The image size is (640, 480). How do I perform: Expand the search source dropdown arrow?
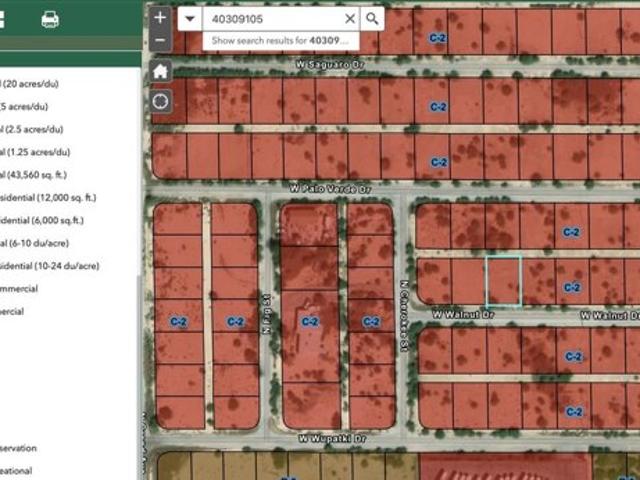pyautogui.click(x=190, y=18)
